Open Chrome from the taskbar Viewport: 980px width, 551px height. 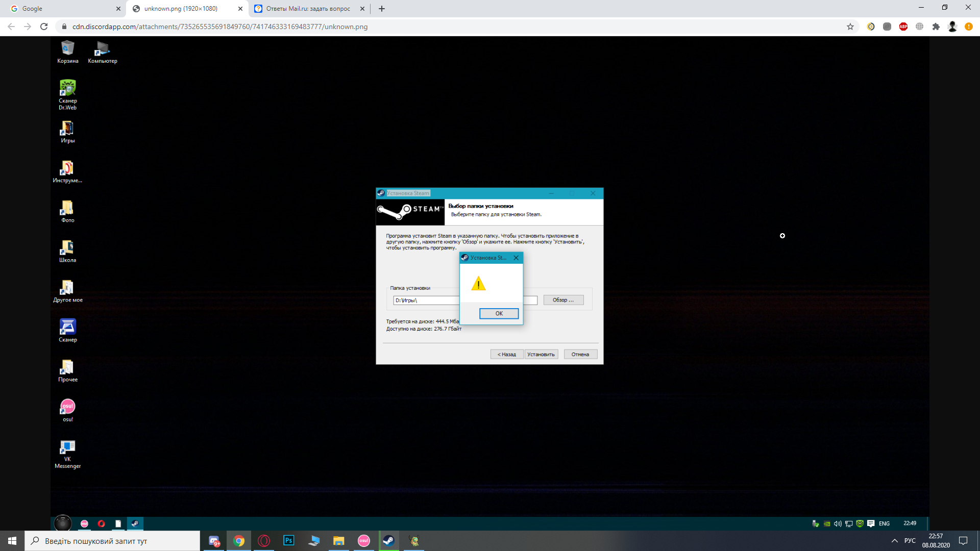pyautogui.click(x=239, y=541)
